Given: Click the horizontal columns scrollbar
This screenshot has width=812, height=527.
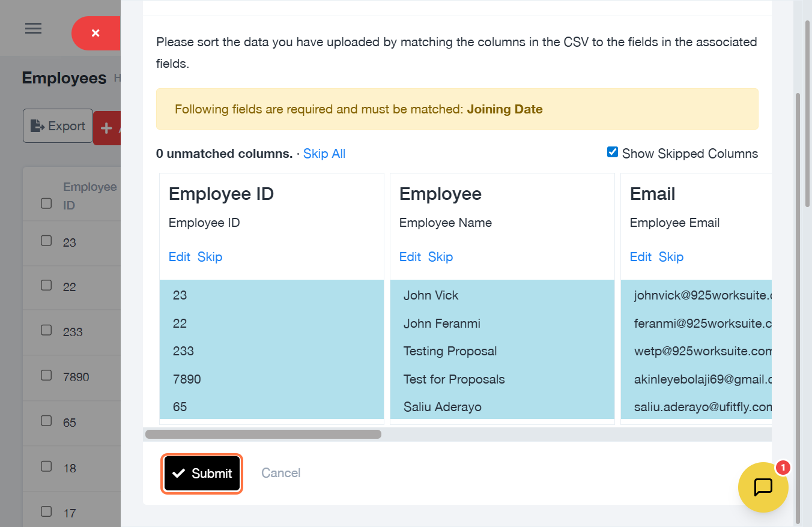Looking at the screenshot, I should click(263, 434).
